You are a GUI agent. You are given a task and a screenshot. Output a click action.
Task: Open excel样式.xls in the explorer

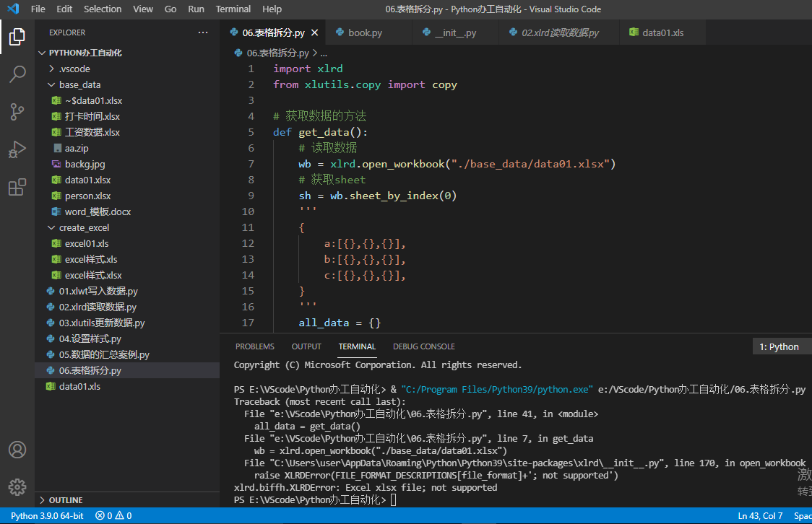tap(127, 259)
